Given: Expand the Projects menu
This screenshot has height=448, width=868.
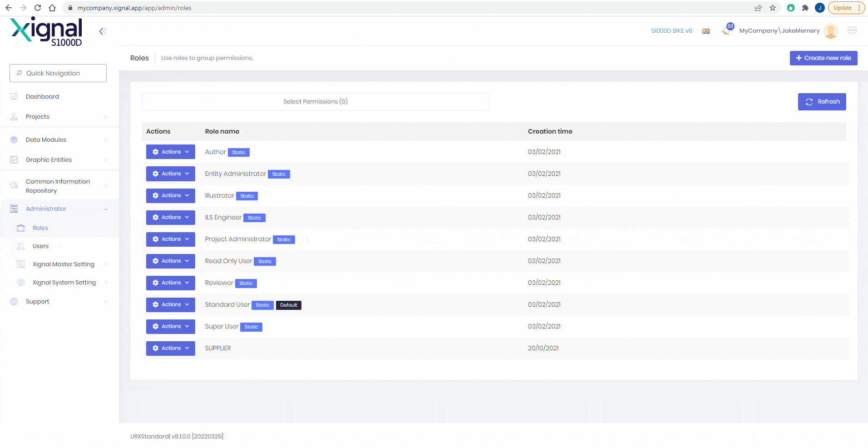Looking at the screenshot, I should pyautogui.click(x=59, y=117).
